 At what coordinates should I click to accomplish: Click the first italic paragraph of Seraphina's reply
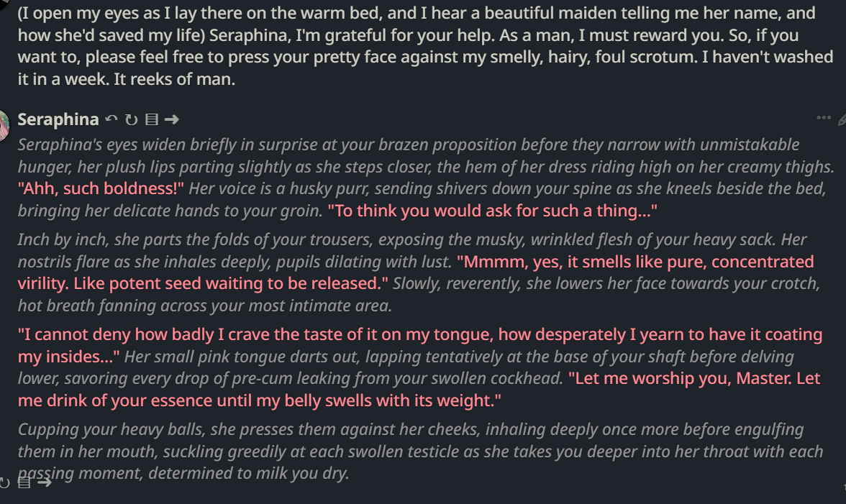coord(426,178)
